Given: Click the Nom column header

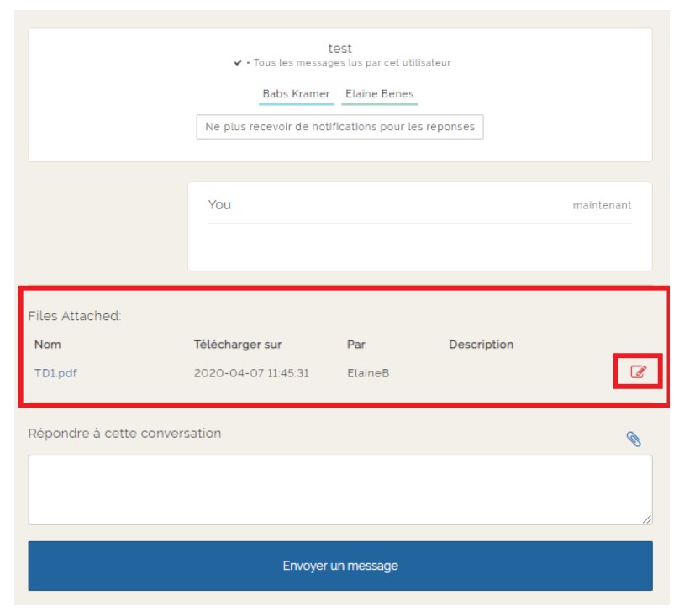Looking at the screenshot, I should (x=47, y=345).
